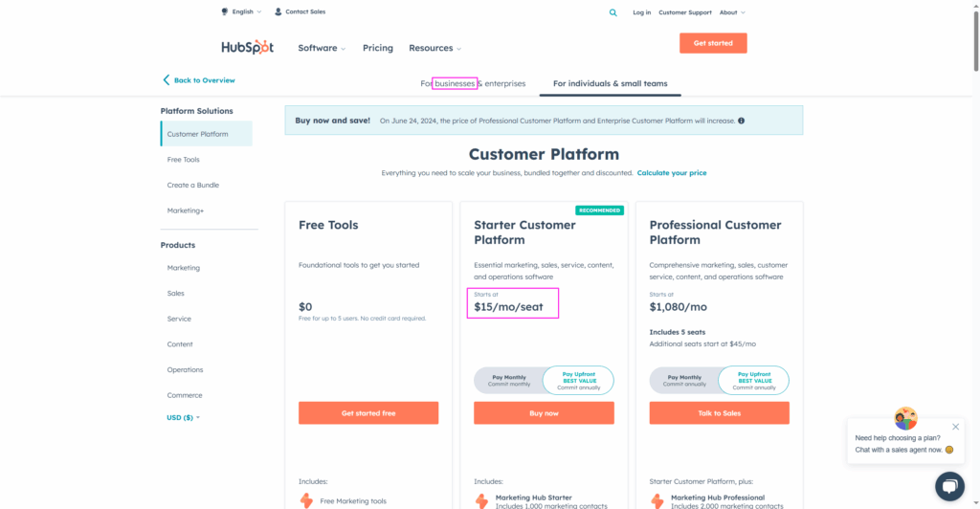Follow the Calculate your price link
The image size is (980, 509).
672,173
